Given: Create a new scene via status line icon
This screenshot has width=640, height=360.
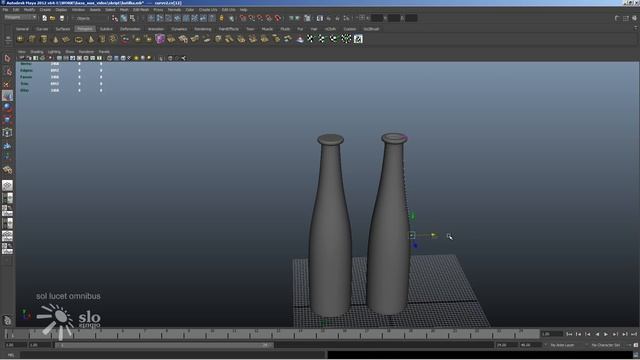Looking at the screenshot, I should [44, 18].
